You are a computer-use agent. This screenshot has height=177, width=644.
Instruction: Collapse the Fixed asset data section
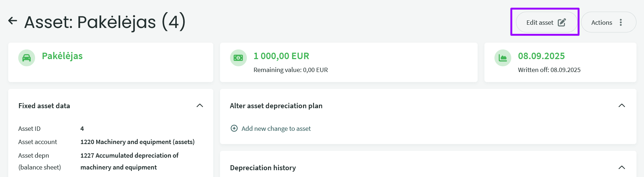pos(200,106)
